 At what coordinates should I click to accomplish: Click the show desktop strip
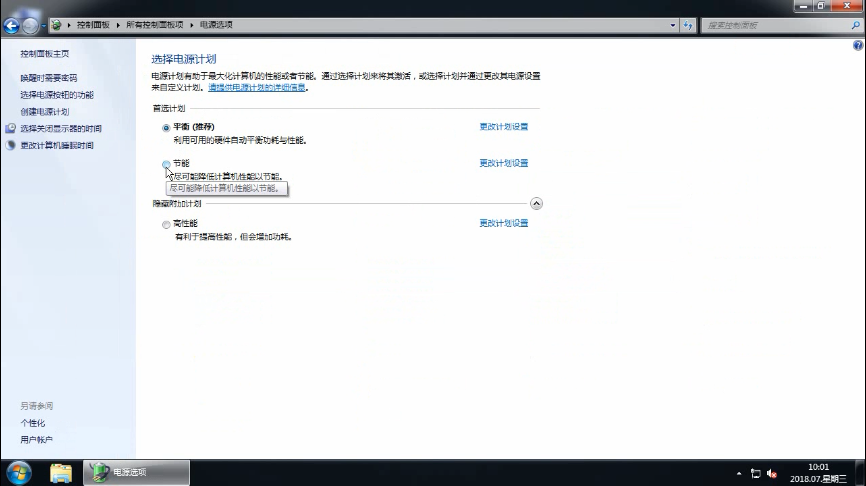[860, 473]
